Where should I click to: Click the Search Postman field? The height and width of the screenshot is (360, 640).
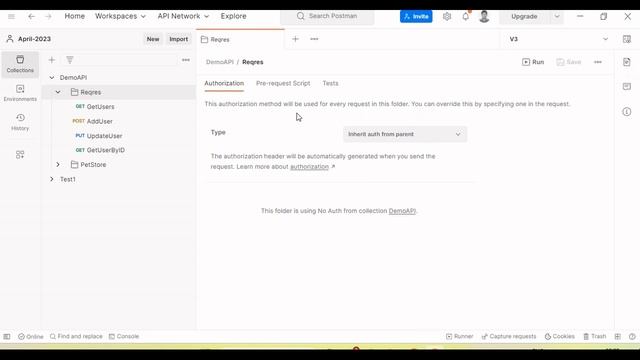click(x=327, y=16)
